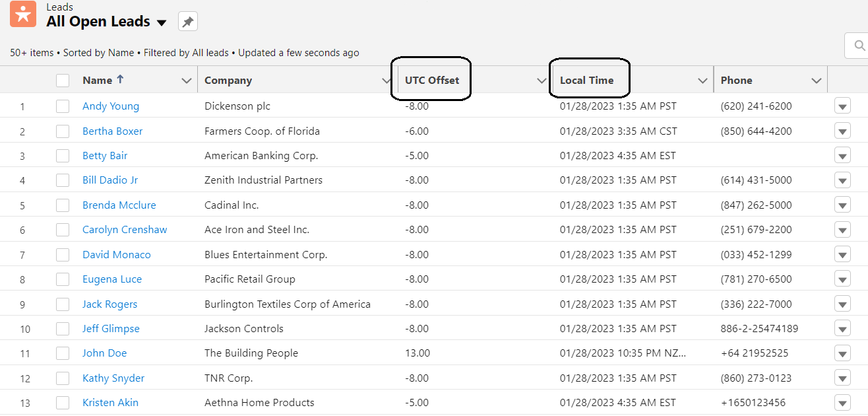Check the Kathy Snyder row checkbox
The image size is (868, 416).
point(63,378)
